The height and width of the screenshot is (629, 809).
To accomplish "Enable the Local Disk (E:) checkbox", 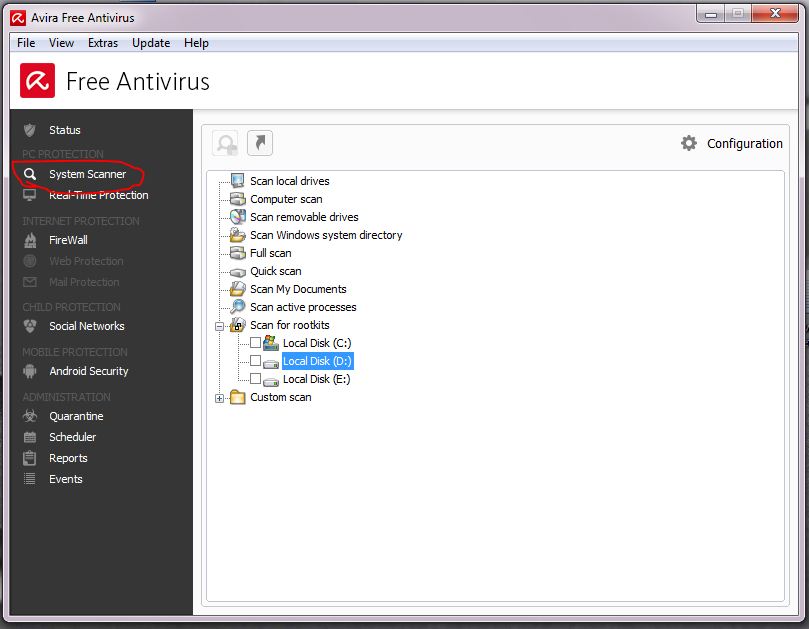I will [x=255, y=379].
